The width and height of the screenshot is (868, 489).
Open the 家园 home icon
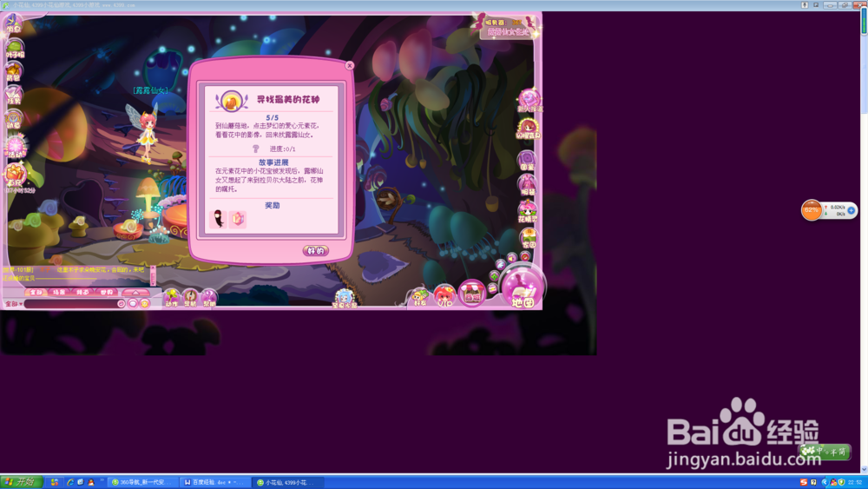pyautogui.click(x=529, y=238)
